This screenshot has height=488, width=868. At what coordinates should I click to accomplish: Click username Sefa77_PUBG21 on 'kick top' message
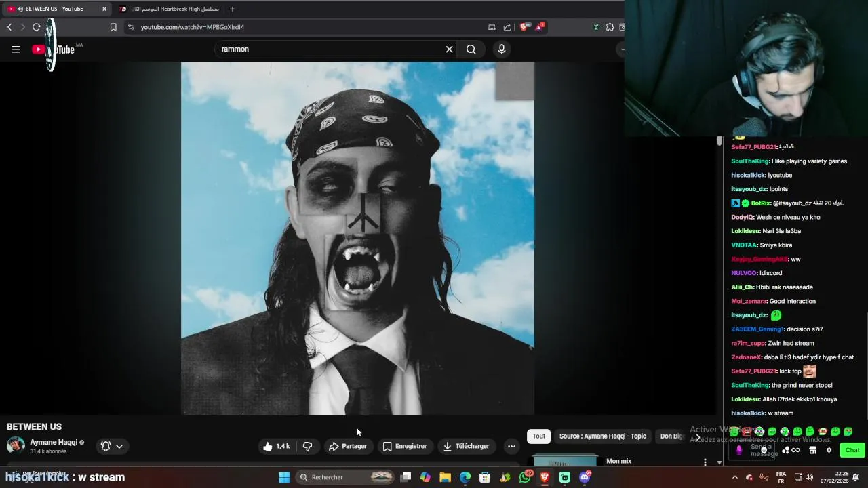[753, 371]
